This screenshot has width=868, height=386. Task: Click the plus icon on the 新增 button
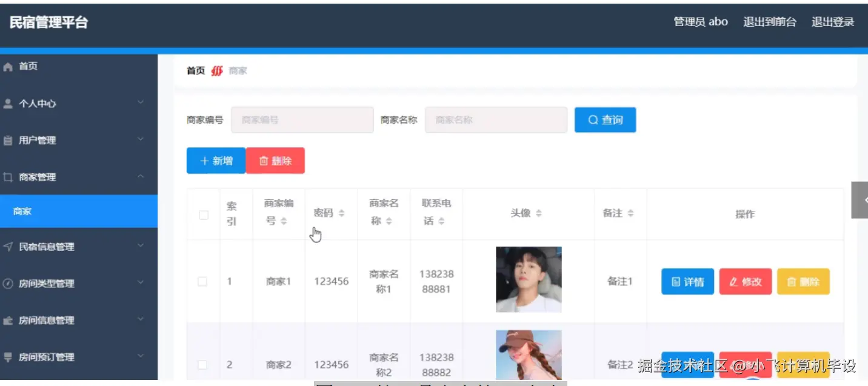tap(204, 160)
